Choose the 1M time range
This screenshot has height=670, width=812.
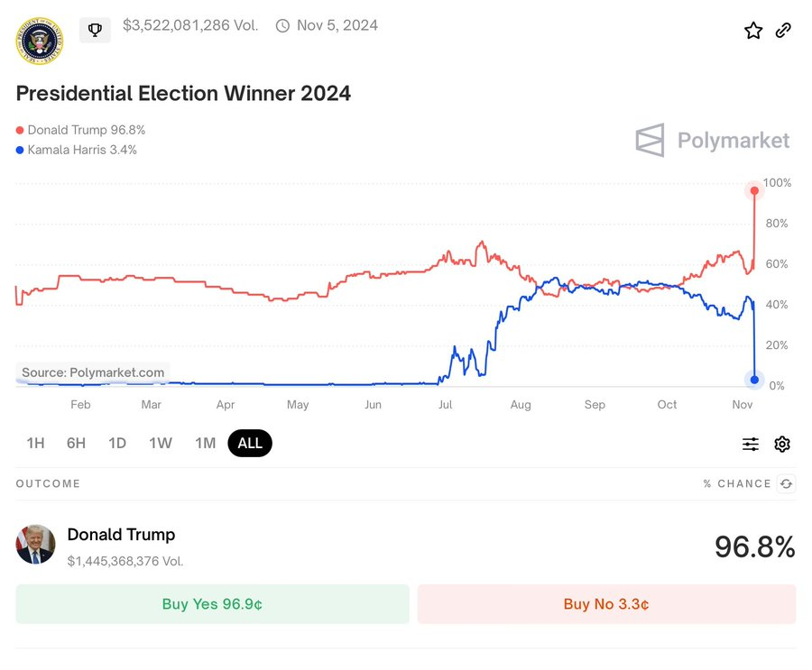click(205, 443)
